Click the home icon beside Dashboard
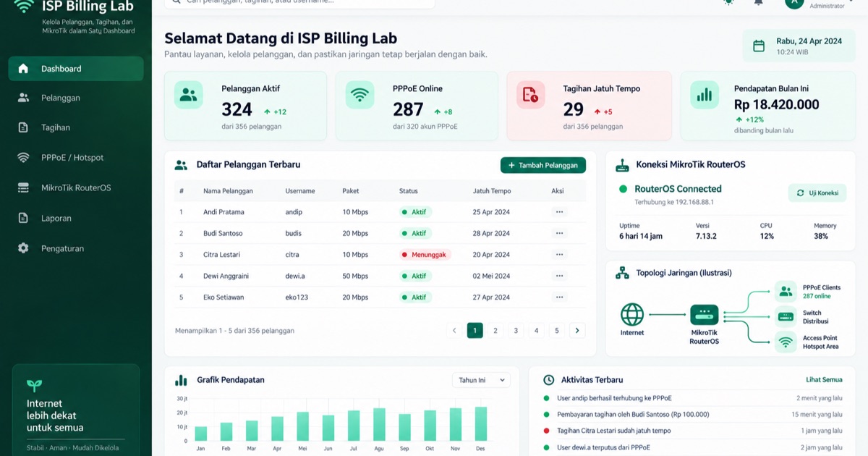868x456 pixels. [x=23, y=69]
